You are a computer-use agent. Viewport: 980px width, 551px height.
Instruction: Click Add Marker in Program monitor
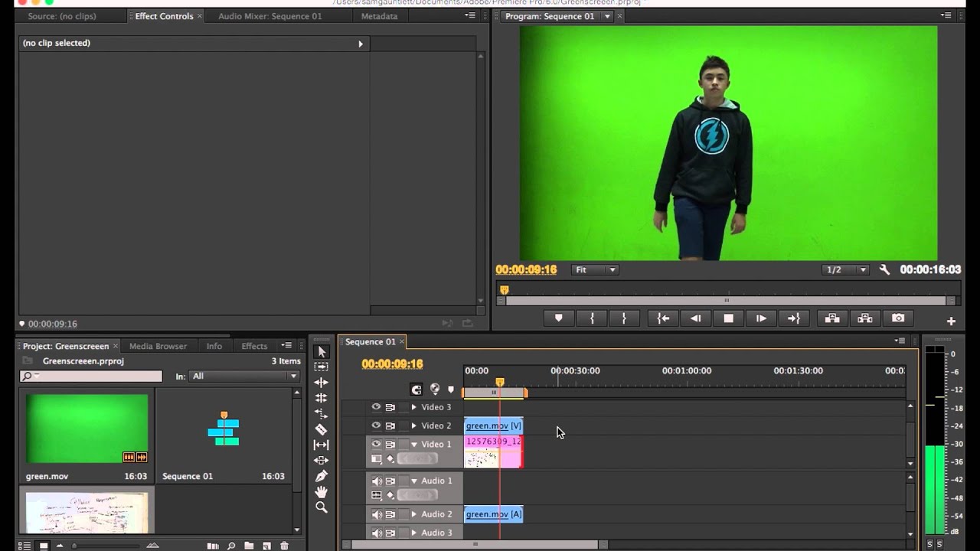coord(559,318)
